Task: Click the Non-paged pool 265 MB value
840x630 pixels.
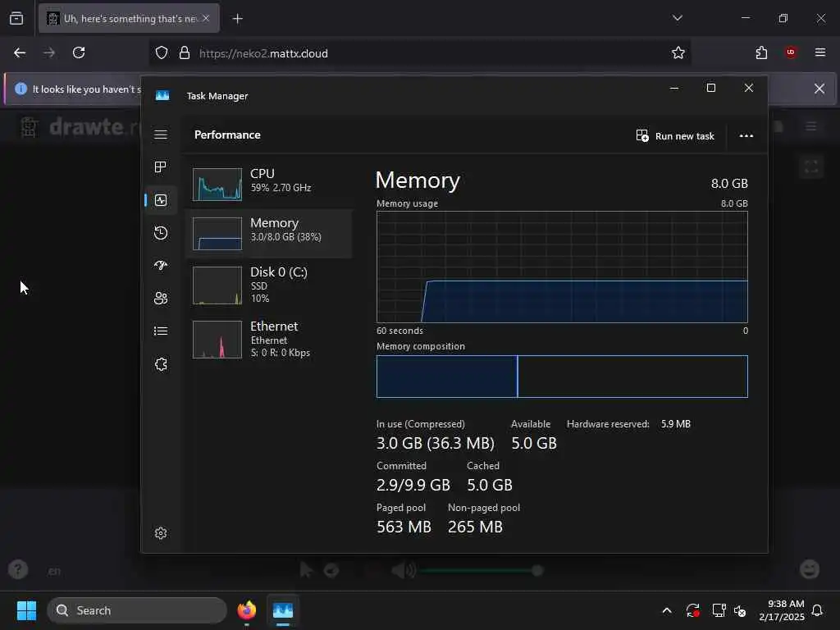Action: click(475, 527)
